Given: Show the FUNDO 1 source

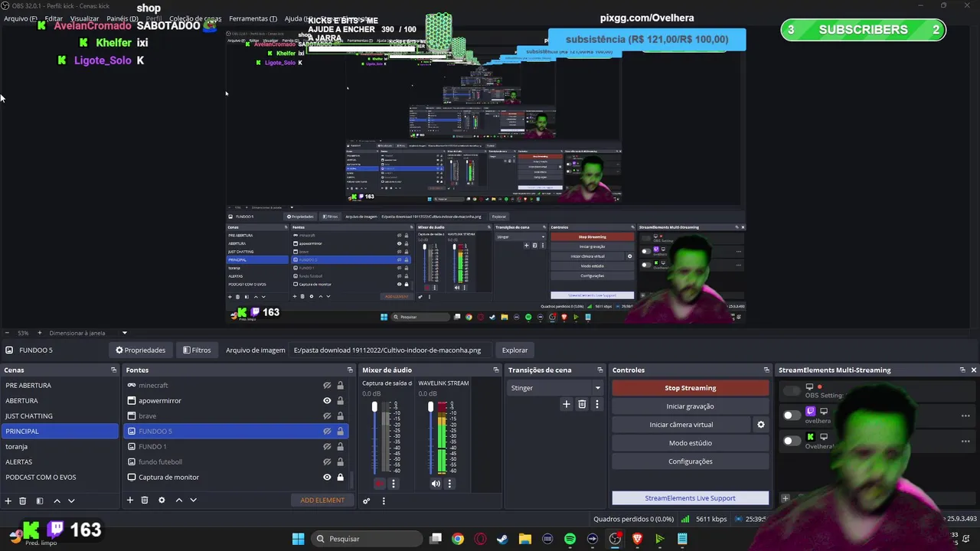Looking at the screenshot, I should coord(327,446).
